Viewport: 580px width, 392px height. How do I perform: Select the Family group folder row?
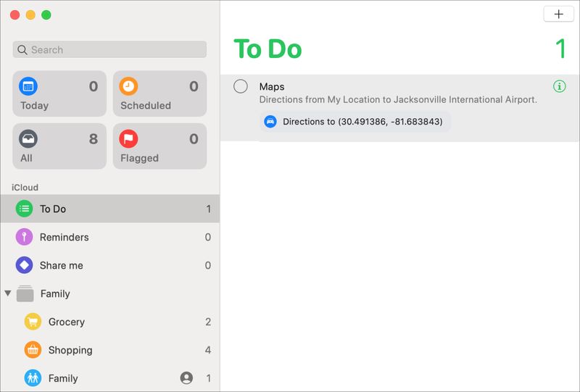click(110, 293)
